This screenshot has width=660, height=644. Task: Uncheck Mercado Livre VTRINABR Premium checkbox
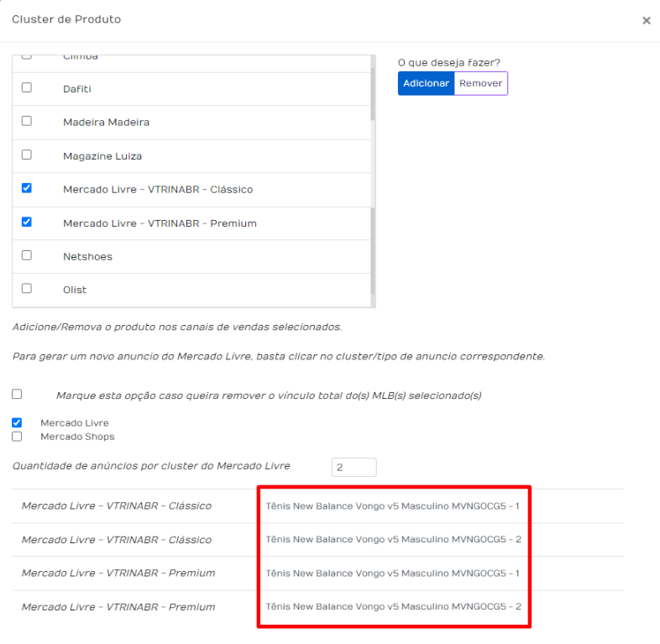(x=27, y=222)
